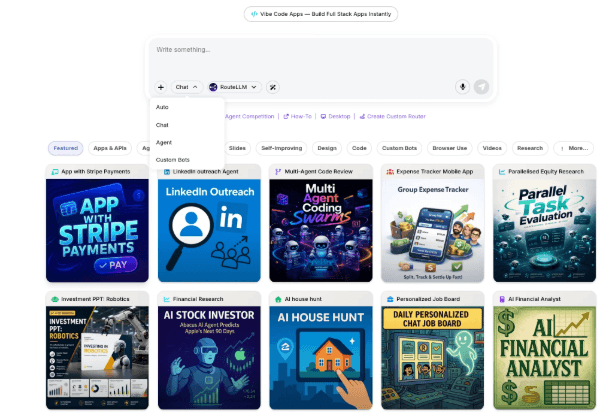Screen dimensions: 614x415
Task: Click the LinkedIn outreach Agent card icon
Action: [x=167, y=171]
